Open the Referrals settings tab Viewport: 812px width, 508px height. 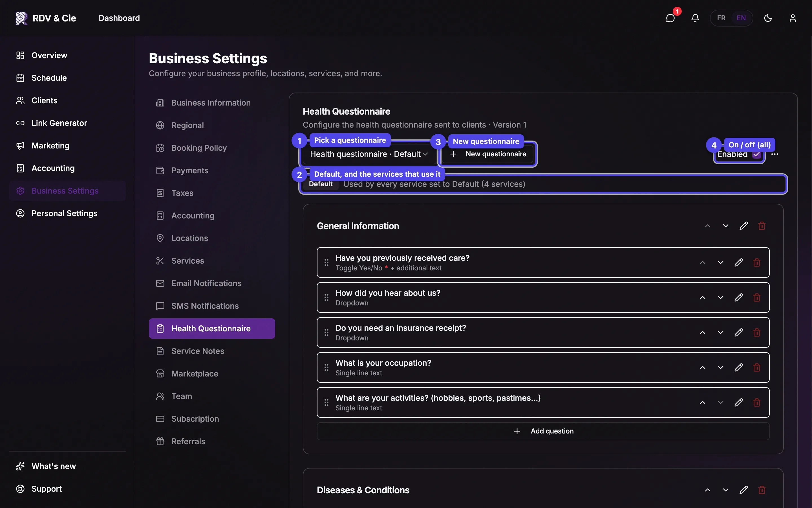click(x=212, y=441)
